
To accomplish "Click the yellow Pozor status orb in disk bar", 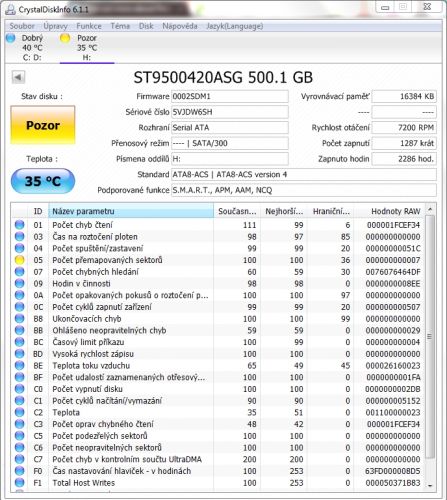I will tap(65, 38).
